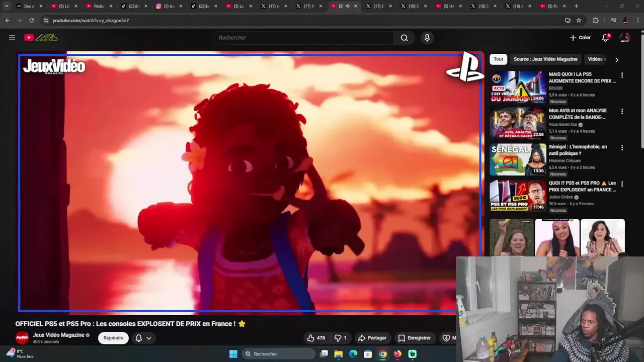This screenshot has width=644, height=362.
Task: Open Firefox from the taskbar
Action: pos(397,354)
